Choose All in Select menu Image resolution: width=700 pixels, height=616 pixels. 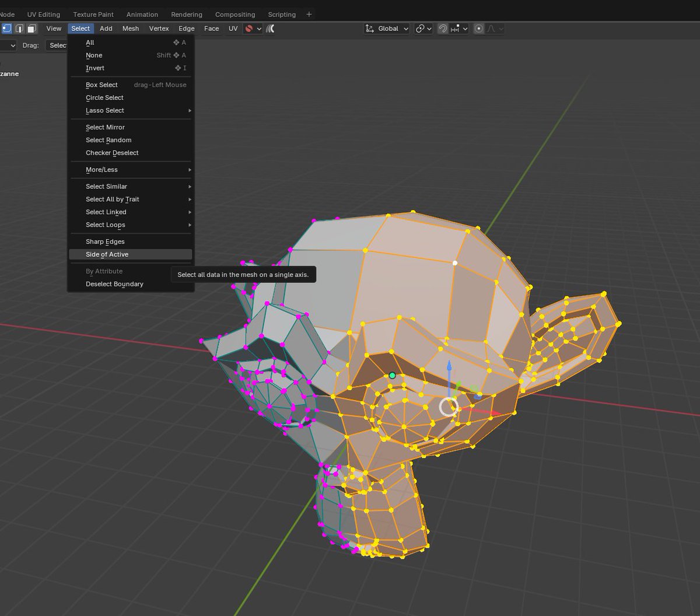click(x=131, y=43)
